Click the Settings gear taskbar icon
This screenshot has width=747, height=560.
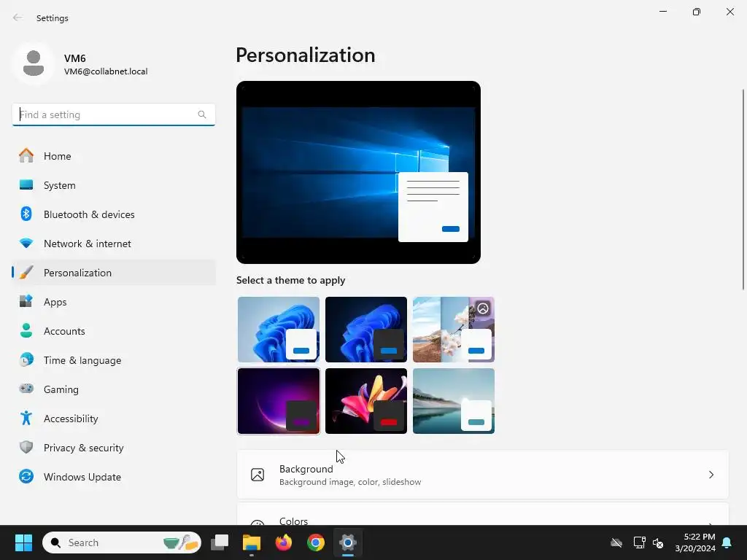coord(348,542)
